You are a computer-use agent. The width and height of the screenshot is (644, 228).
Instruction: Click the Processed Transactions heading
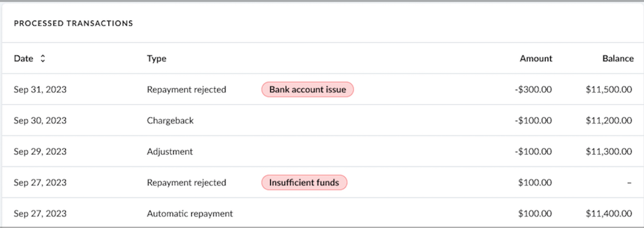(x=73, y=23)
